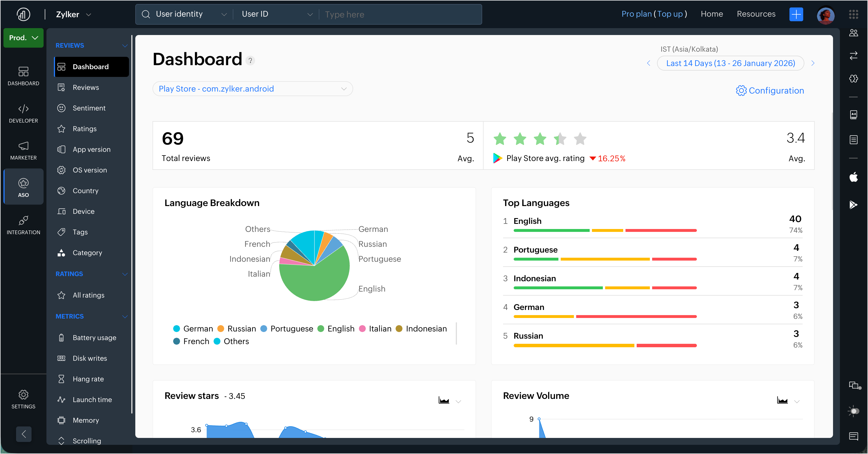
Task: Click the Top up link
Action: tap(670, 14)
